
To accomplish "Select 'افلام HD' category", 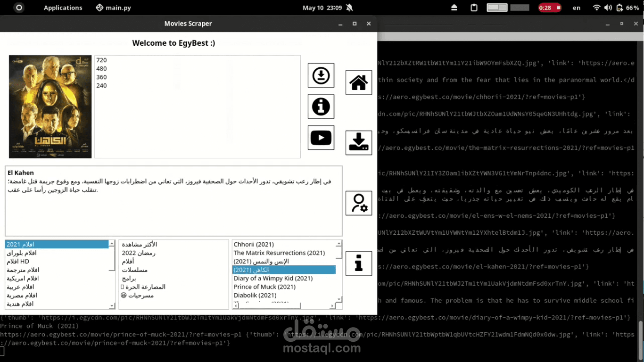I will 57,261.
